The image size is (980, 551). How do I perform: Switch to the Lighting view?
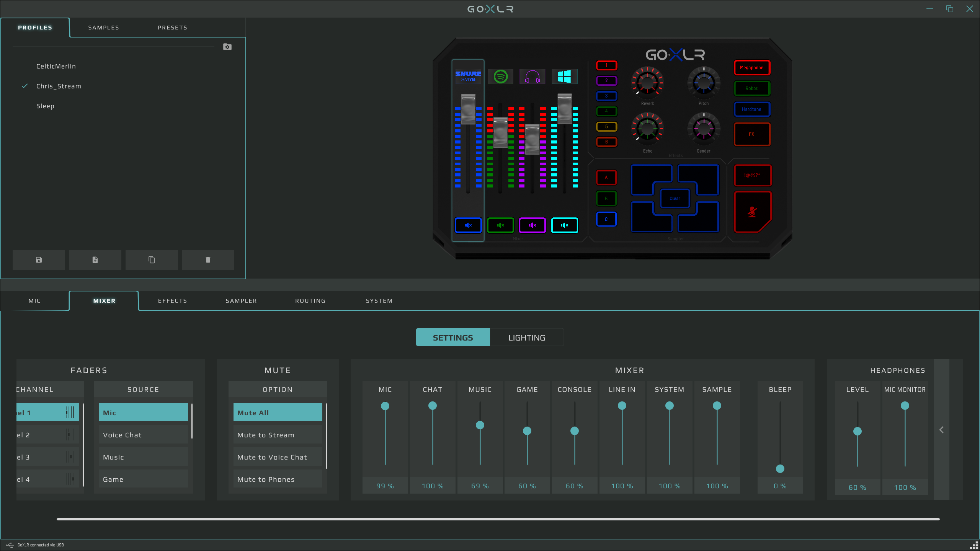(x=527, y=337)
